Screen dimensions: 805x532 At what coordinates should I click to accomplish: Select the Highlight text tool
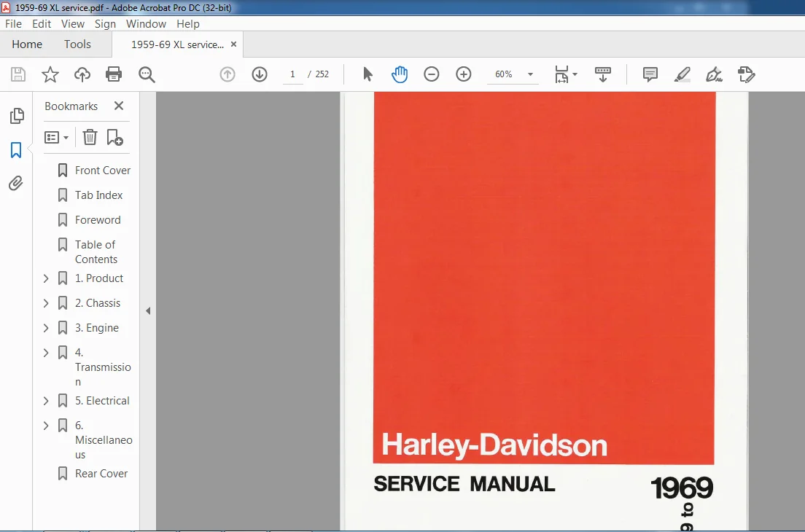682,75
